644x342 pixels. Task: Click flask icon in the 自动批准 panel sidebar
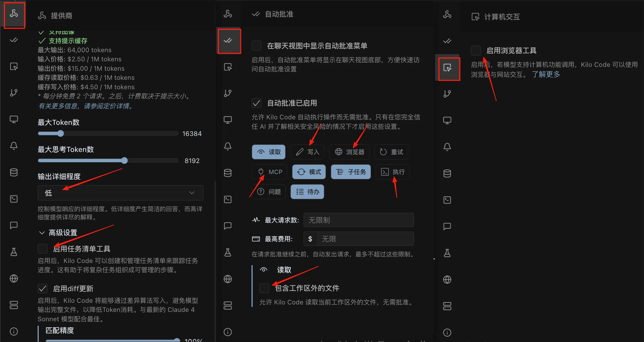coord(228,252)
